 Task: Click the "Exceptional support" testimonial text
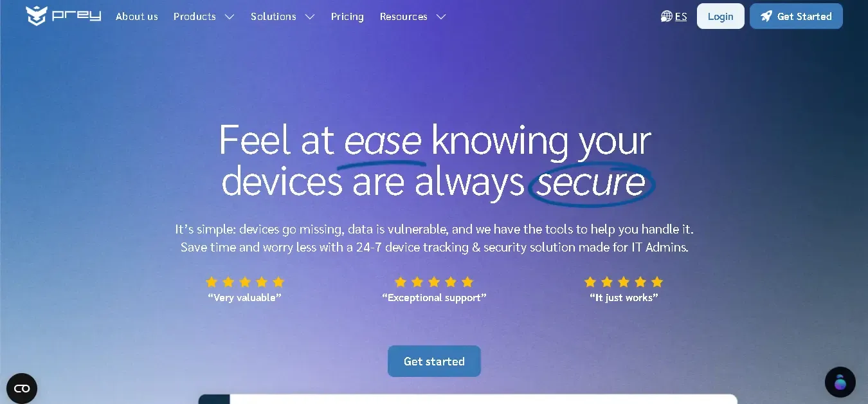434,297
